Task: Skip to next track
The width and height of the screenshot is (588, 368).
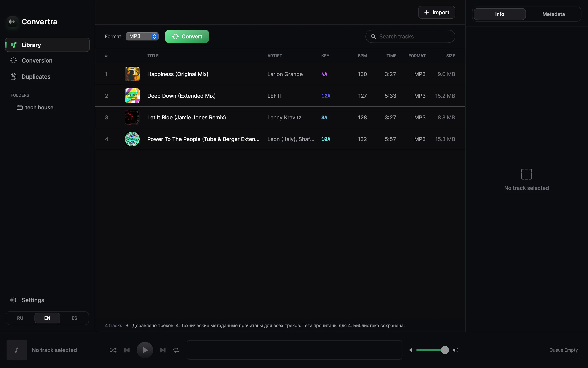Action: 163,350
